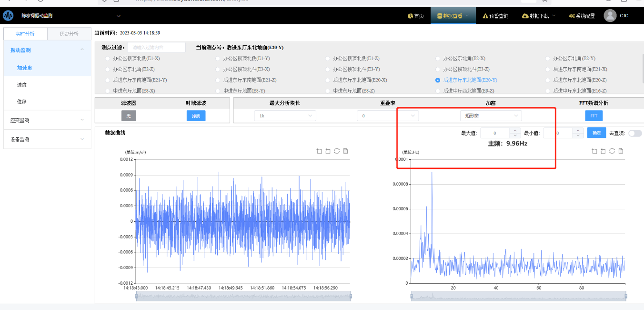Open the 加窗 矩形窗 dropdown
This screenshot has height=310, width=644.
tap(490, 116)
